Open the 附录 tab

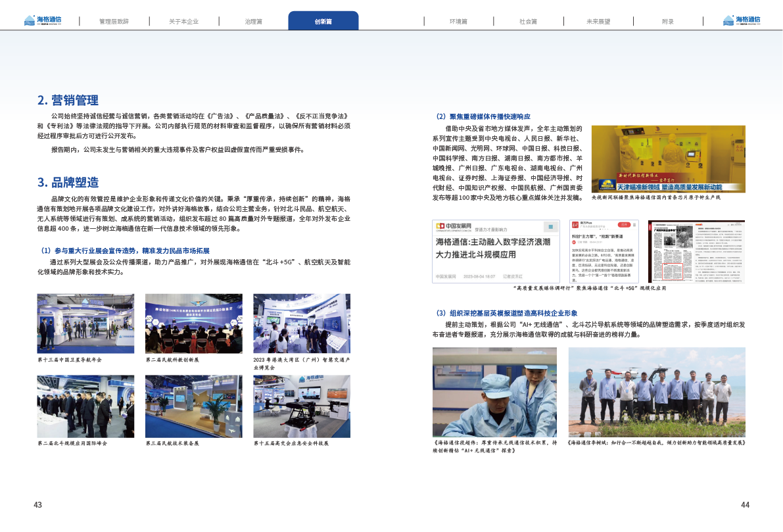pyautogui.click(x=667, y=21)
